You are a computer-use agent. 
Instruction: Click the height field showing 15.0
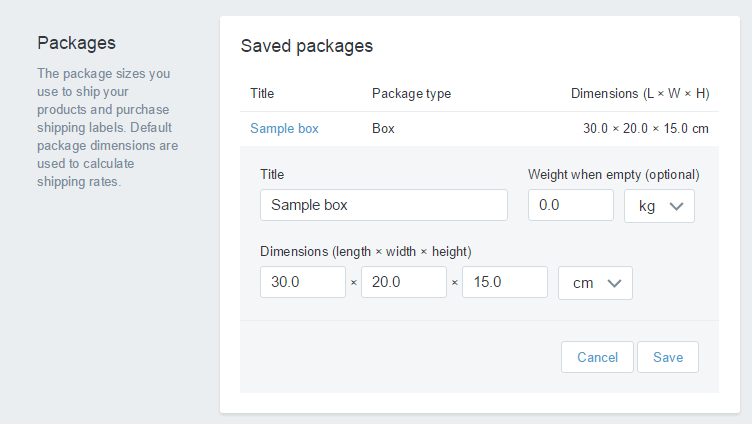tap(504, 282)
